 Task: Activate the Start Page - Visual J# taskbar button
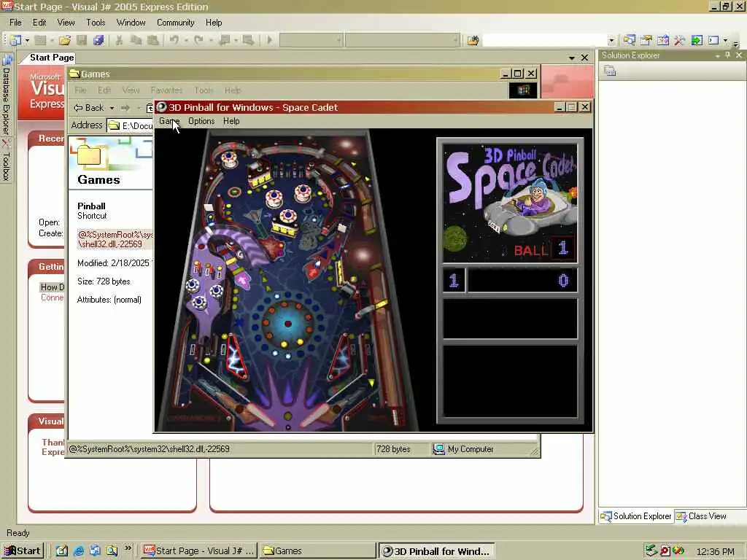point(199,551)
